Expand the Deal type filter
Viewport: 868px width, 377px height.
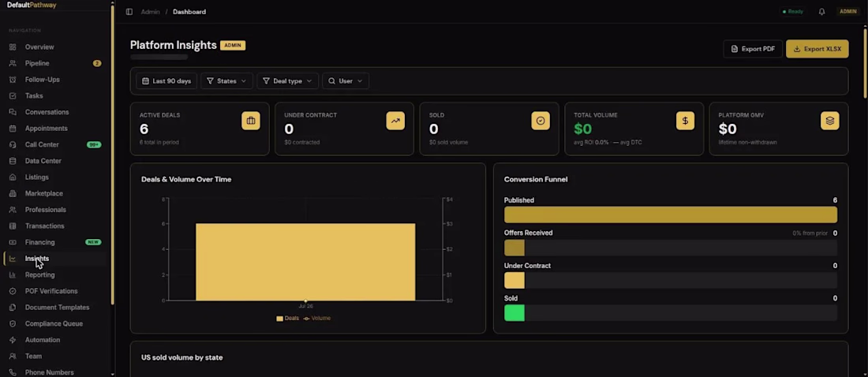pyautogui.click(x=287, y=80)
